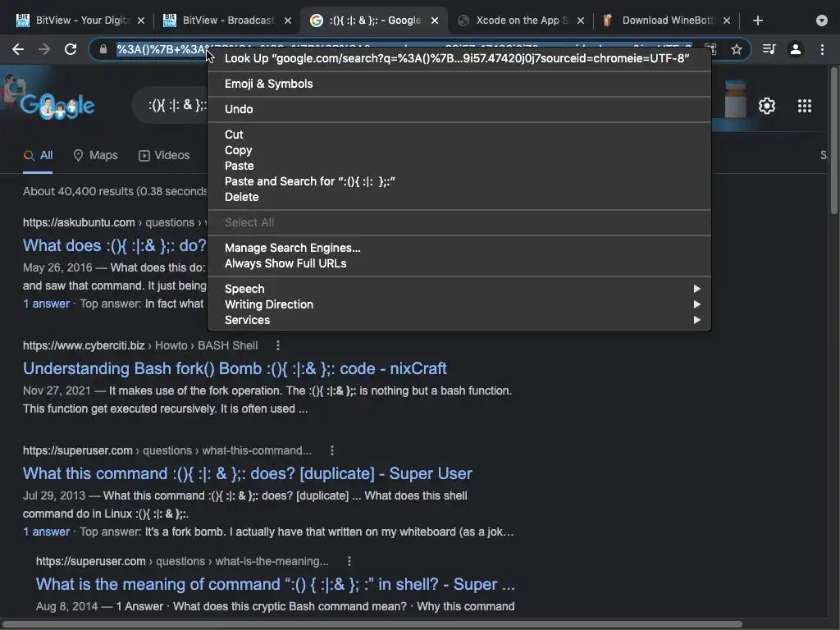Open the nixCraft fork bomb result
The width and height of the screenshot is (840, 630).
point(235,368)
